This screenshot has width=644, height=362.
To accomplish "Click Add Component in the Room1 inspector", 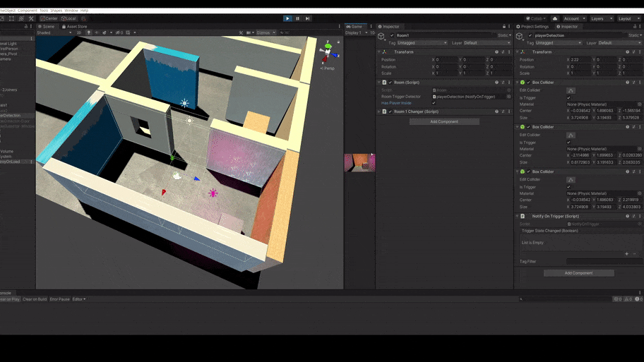I will point(444,121).
